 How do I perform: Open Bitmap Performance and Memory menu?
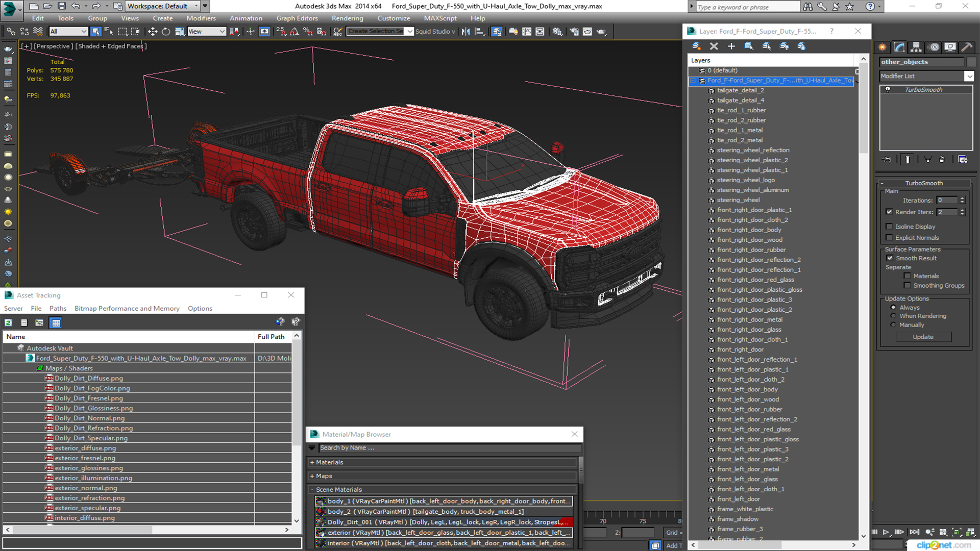[127, 309]
